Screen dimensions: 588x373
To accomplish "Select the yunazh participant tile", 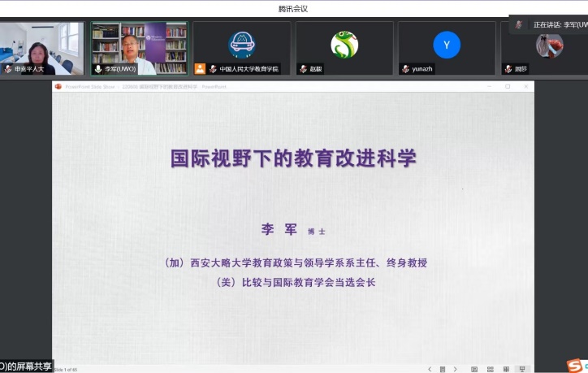I will click(x=446, y=47).
